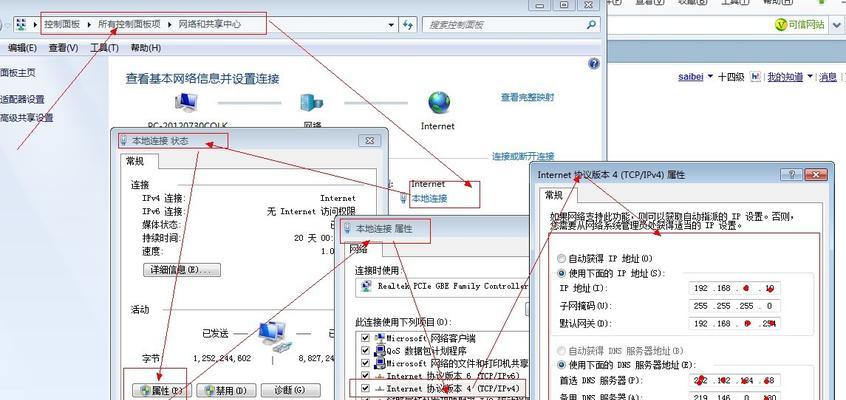The height and width of the screenshot is (400, 846).
Task: Open the 我的知道 link
Action: [785, 77]
